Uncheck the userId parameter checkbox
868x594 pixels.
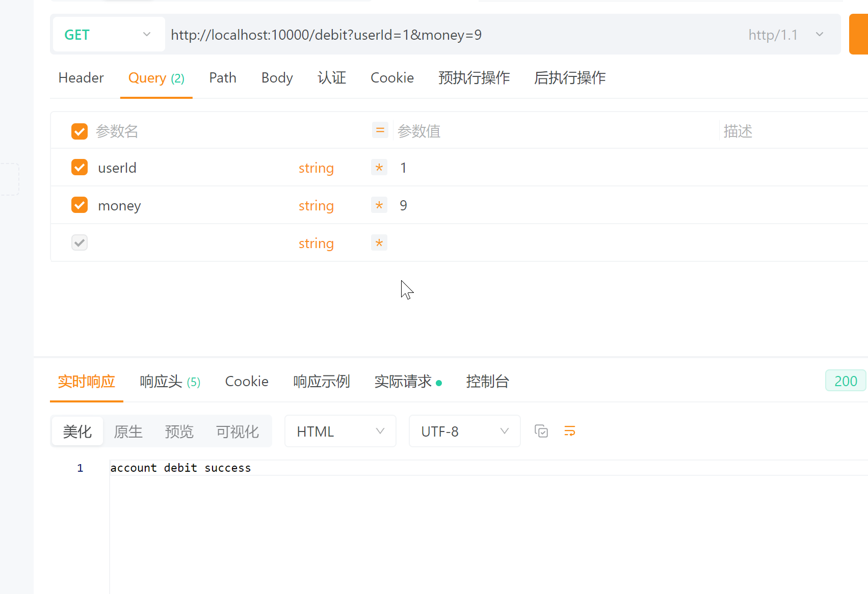click(80, 167)
